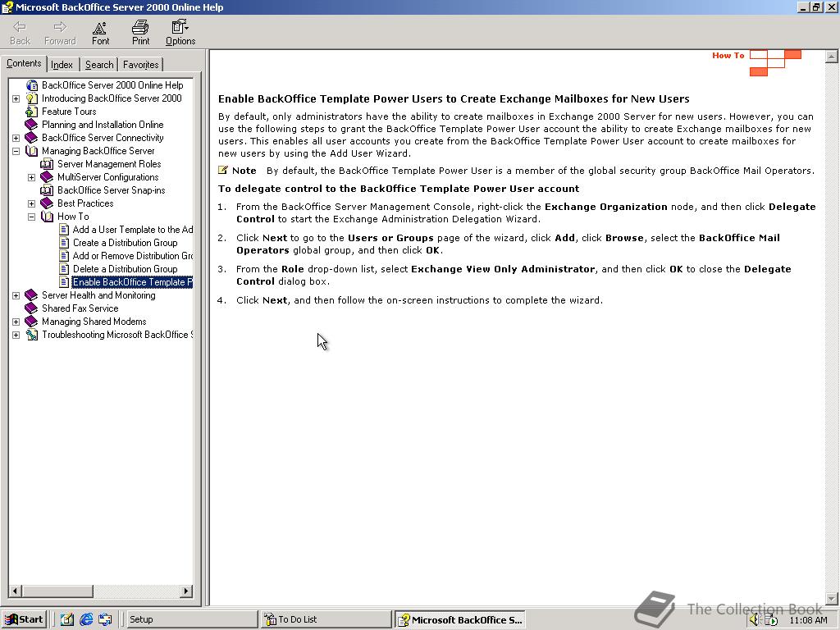The image size is (840, 630).
Task: Click the open book icon beside How To
Action: [x=47, y=217]
